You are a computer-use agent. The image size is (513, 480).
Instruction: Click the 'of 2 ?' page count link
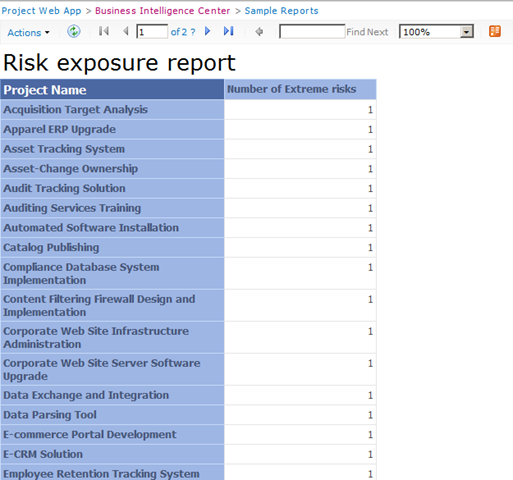(x=183, y=32)
